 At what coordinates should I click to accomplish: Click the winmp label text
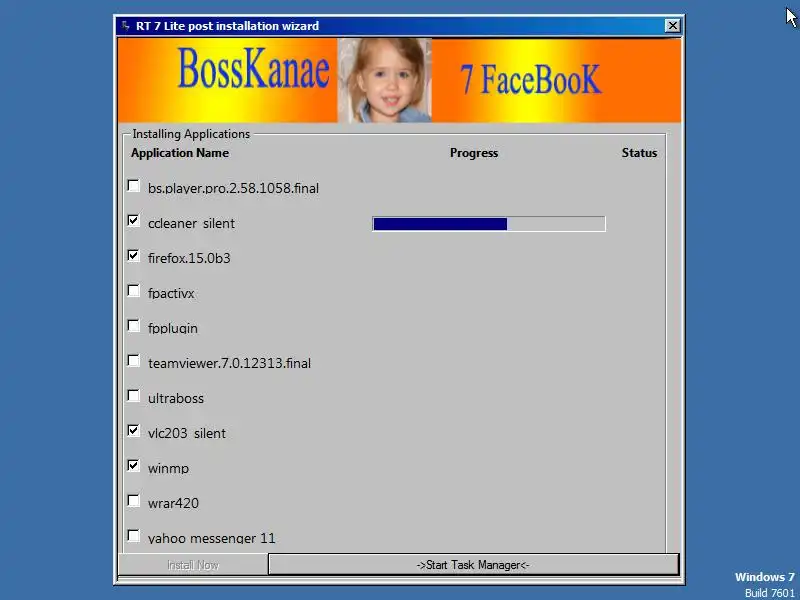click(168, 468)
